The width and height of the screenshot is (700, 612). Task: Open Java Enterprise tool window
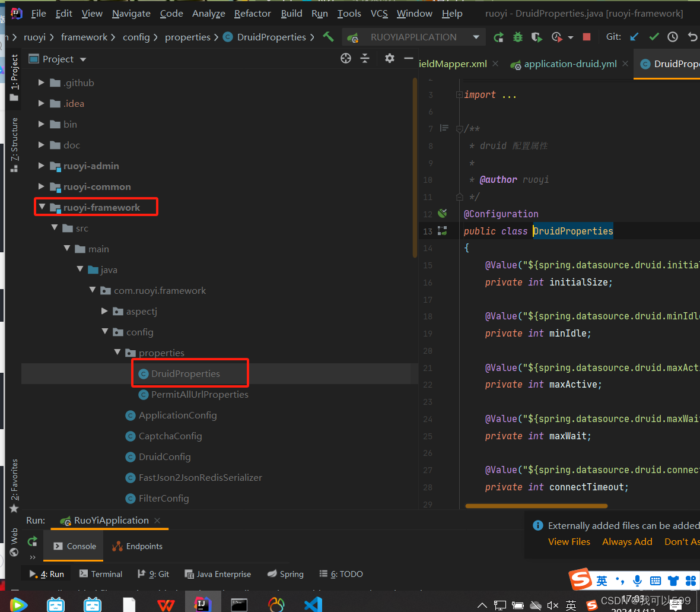[218, 574]
